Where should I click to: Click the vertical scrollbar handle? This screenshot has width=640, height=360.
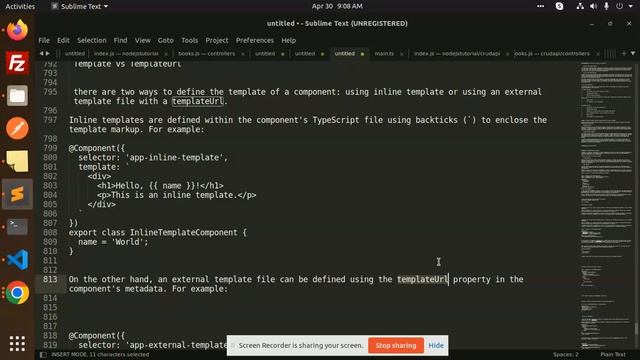pos(636,329)
